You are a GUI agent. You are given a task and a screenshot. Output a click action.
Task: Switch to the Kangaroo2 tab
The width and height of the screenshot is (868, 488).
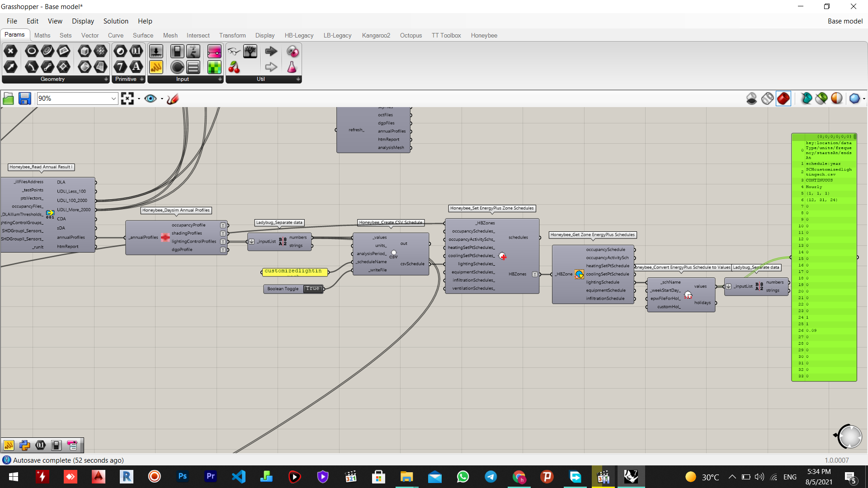376,35
